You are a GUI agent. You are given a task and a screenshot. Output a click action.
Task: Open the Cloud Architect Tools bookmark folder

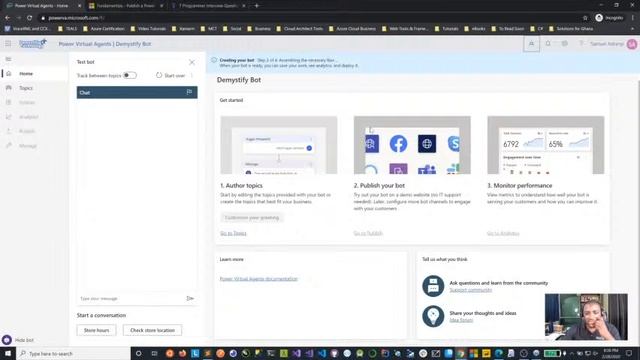point(300,29)
